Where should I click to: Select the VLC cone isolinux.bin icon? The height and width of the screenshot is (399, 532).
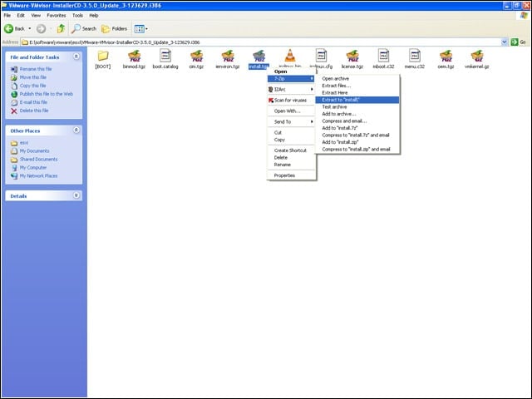click(x=290, y=56)
